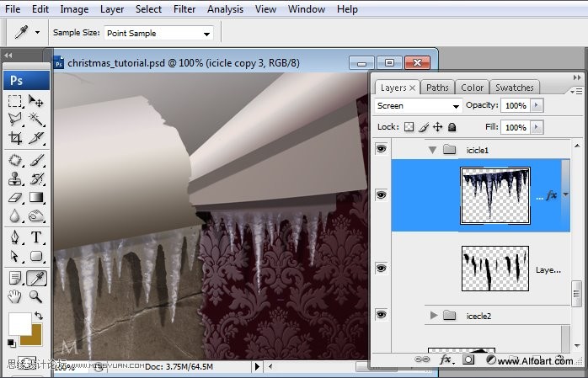Select the Hand tool

tap(15, 296)
